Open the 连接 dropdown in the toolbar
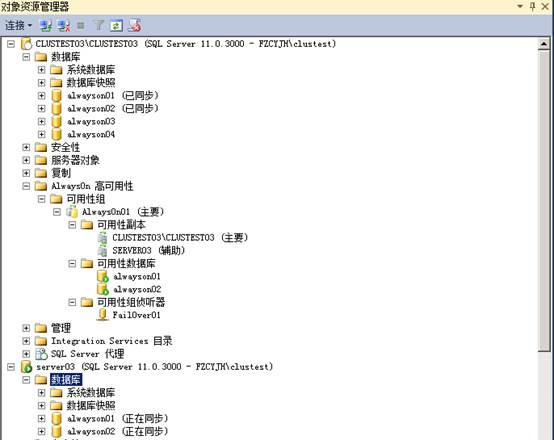 (18, 26)
